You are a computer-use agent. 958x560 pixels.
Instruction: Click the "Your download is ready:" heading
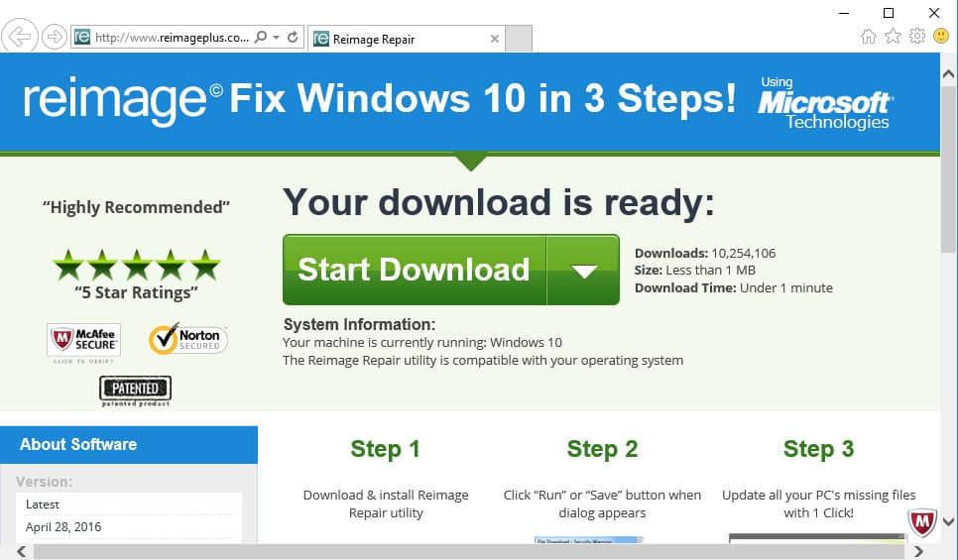[x=498, y=202]
